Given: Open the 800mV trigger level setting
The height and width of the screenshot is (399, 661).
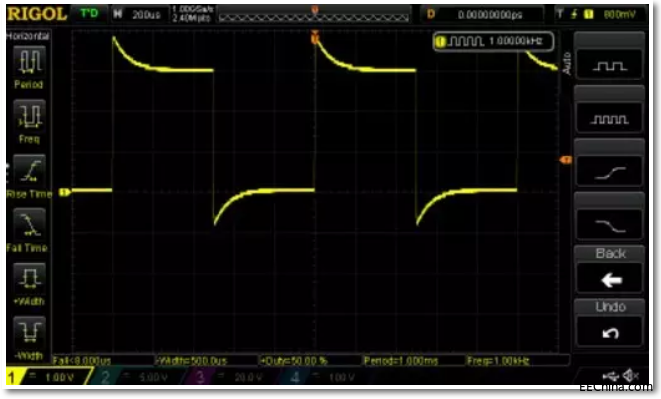Looking at the screenshot, I should pyautogui.click(x=619, y=14).
